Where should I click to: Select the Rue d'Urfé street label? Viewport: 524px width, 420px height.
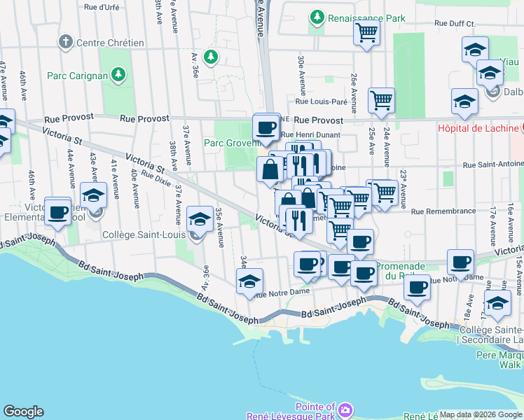pos(102,7)
